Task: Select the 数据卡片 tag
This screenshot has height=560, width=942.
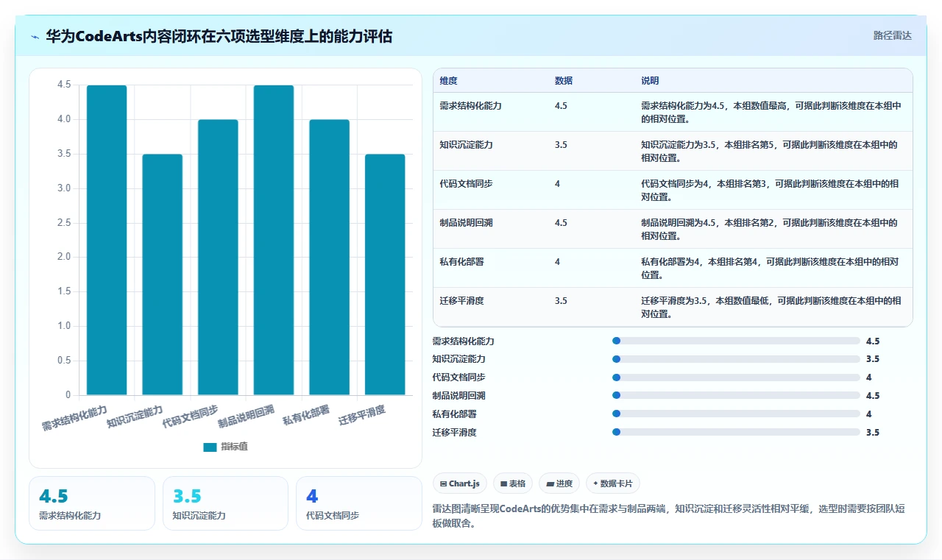Action: click(x=613, y=483)
